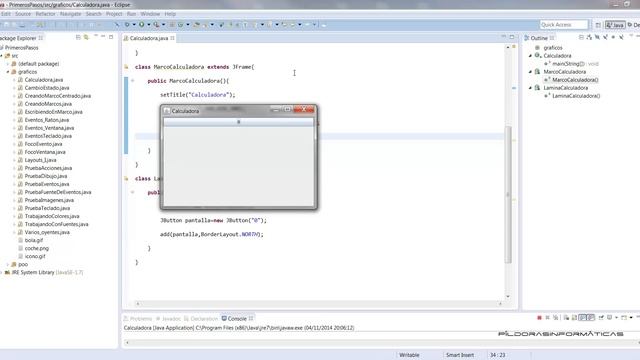Image resolution: width=640 pixels, height=360 pixels.
Task: Open the Search menu
Action: [93, 14]
